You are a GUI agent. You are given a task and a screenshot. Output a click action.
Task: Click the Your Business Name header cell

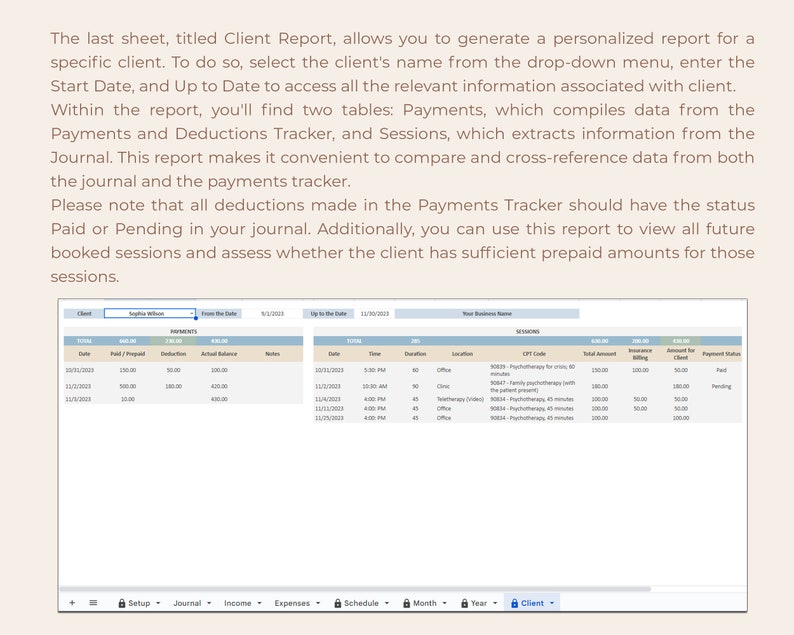coord(487,314)
